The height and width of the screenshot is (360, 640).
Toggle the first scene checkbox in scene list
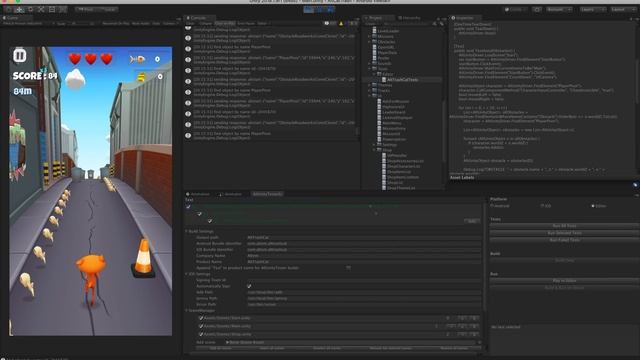pos(201,318)
